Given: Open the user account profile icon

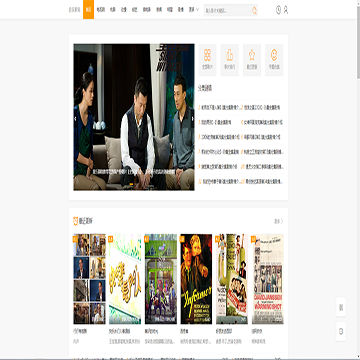Looking at the screenshot, I should (286, 10).
